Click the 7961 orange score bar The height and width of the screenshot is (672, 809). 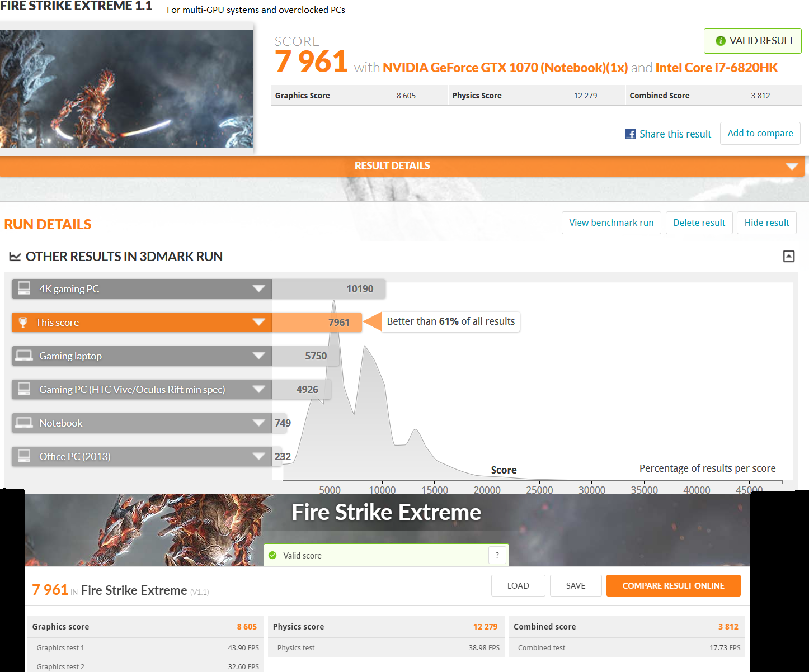coord(317,323)
